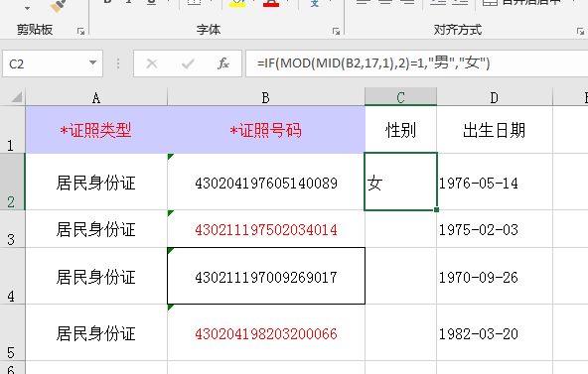Select ID number 430211197009269017
Viewport: 588px width, 374px height.
coord(266,276)
